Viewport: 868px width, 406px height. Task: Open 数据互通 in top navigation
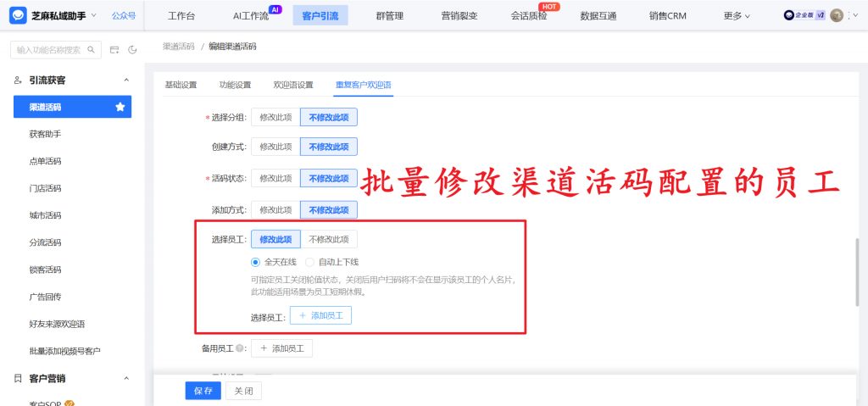coord(598,16)
